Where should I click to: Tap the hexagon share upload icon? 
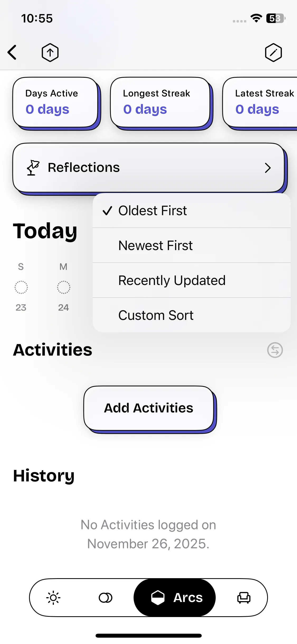tap(50, 52)
